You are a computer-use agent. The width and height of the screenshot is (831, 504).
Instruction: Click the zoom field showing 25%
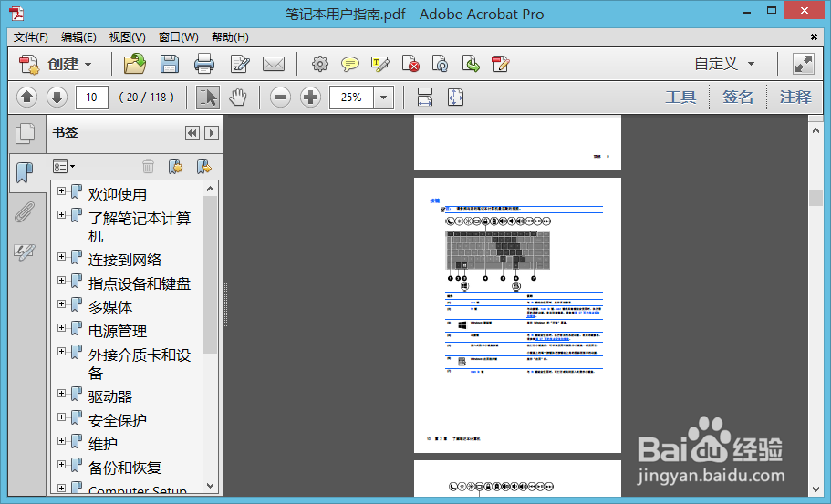(x=351, y=98)
